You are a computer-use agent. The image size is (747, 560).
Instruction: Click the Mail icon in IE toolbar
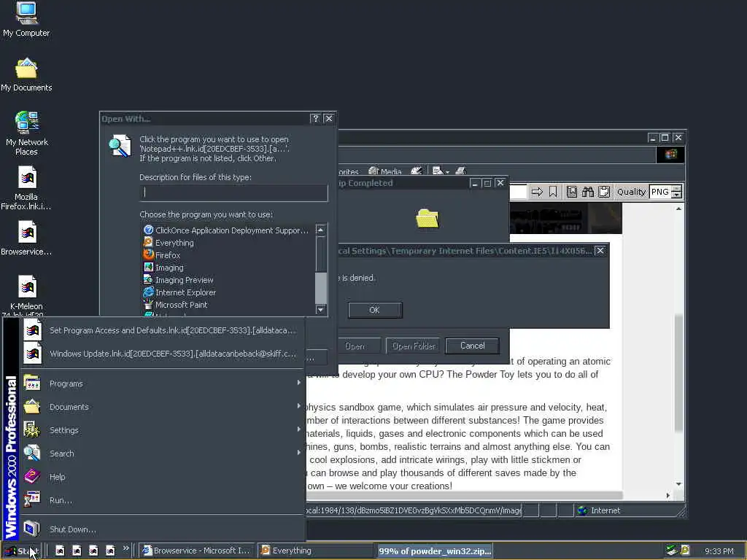click(438, 171)
